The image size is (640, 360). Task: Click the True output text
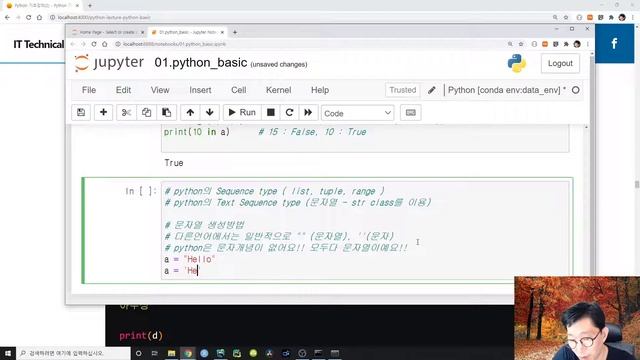click(174, 163)
